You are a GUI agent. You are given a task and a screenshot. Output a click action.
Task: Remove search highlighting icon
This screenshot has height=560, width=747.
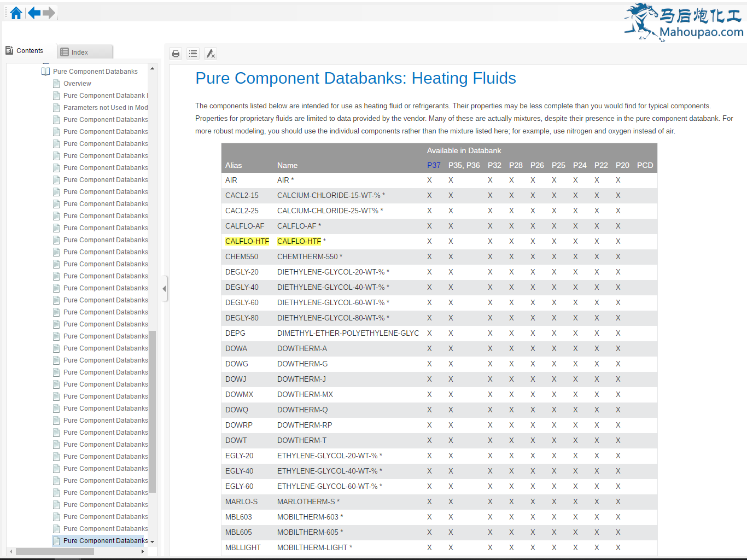pyautogui.click(x=211, y=54)
